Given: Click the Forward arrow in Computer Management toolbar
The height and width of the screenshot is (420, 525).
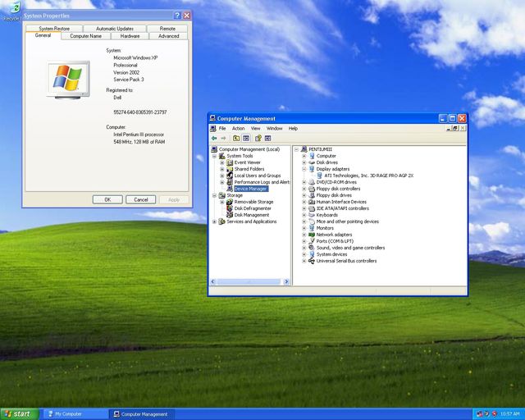Looking at the screenshot, I should [x=223, y=139].
